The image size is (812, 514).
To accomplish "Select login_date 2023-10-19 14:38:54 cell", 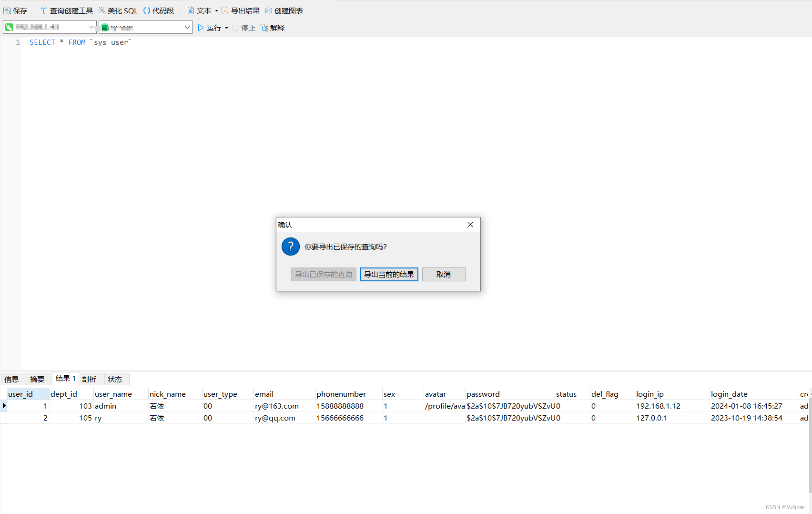I will tap(754, 418).
